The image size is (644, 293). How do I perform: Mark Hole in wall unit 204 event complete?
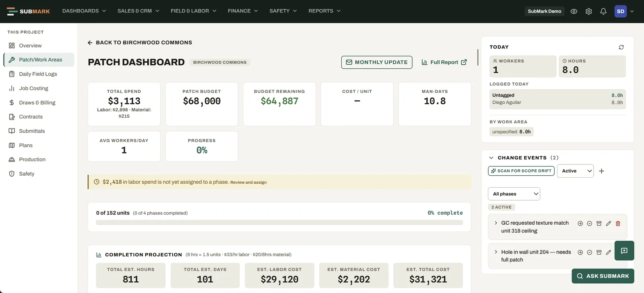pos(589,252)
